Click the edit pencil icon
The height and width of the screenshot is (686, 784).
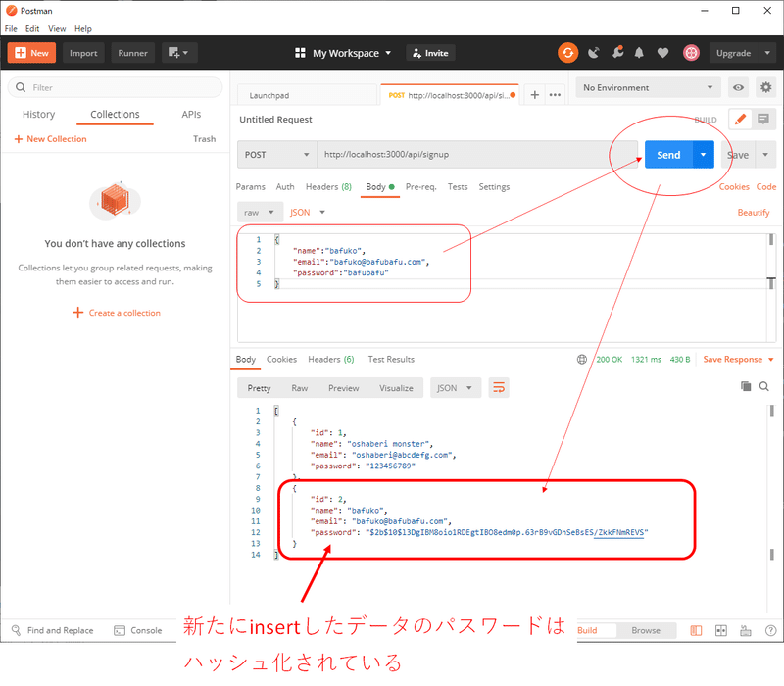click(740, 119)
